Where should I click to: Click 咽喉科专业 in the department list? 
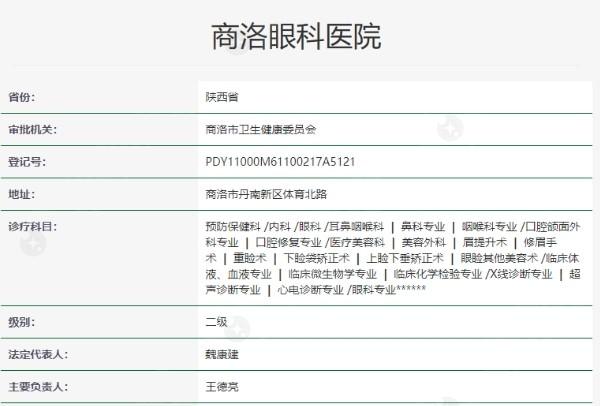(x=489, y=227)
